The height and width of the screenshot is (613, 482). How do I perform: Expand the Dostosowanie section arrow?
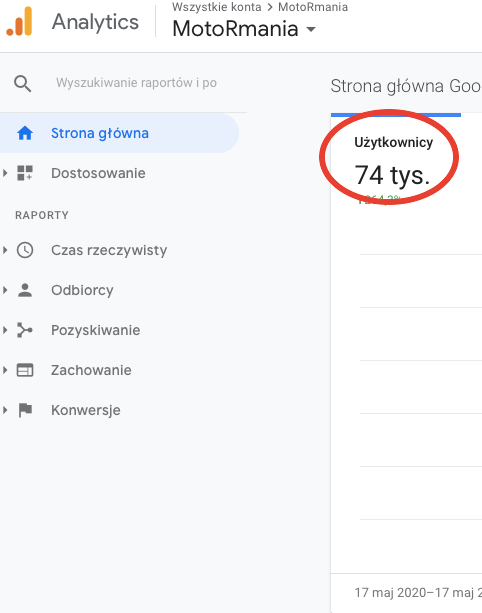pos(5,173)
